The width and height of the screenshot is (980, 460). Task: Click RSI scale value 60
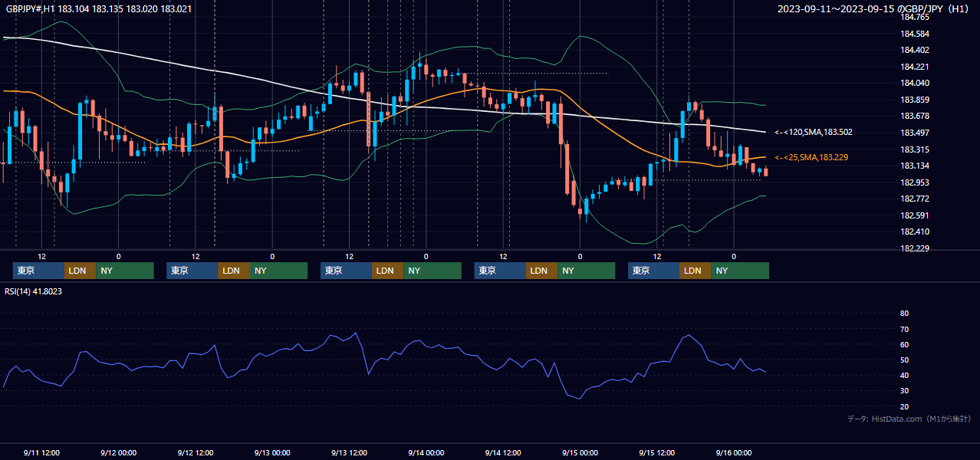click(904, 344)
